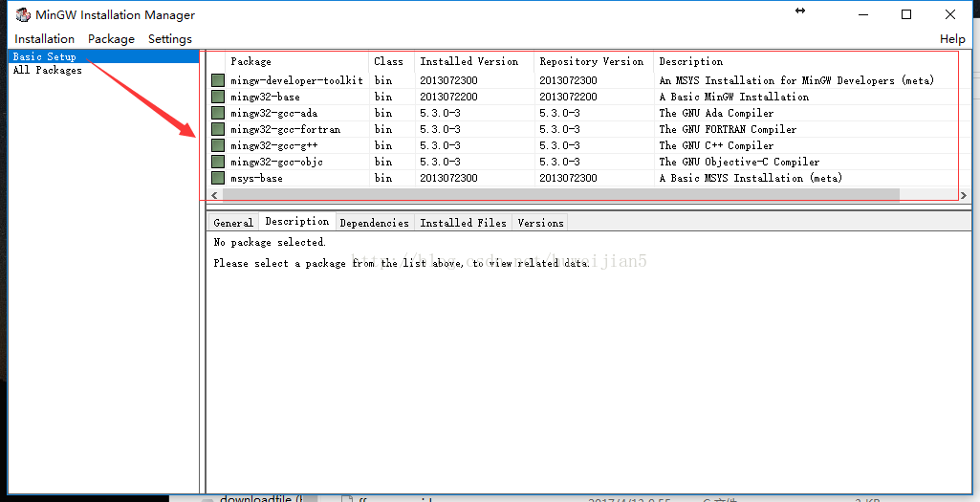Click the package list horizontal scrollbar thumb
This screenshot has height=502, width=980.
[560, 195]
